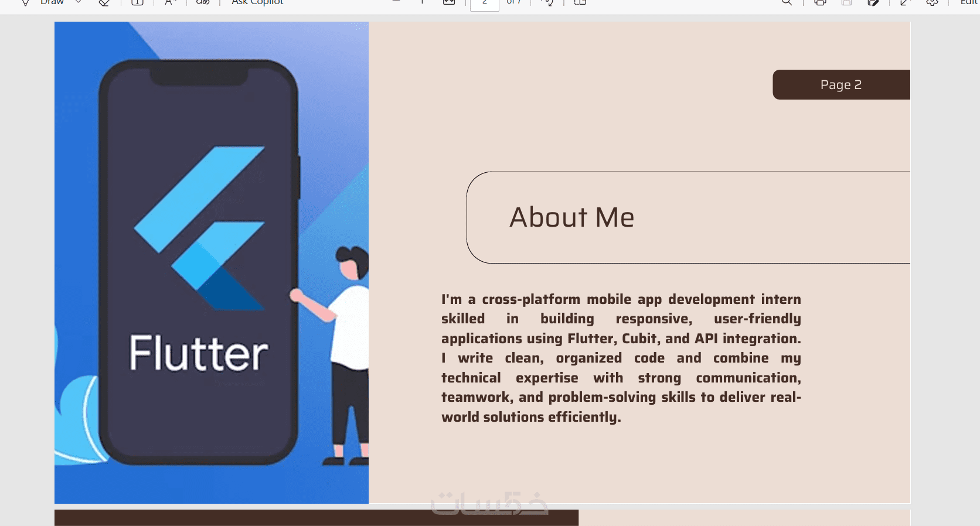This screenshot has height=526, width=980.
Task: Click the Print icon
Action: pyautogui.click(x=820, y=2)
